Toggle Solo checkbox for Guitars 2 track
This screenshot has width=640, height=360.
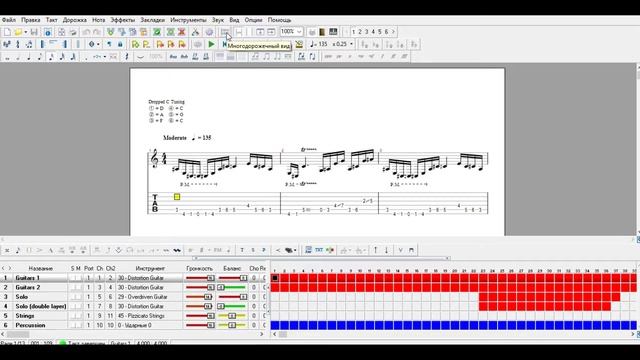[x=72, y=287]
